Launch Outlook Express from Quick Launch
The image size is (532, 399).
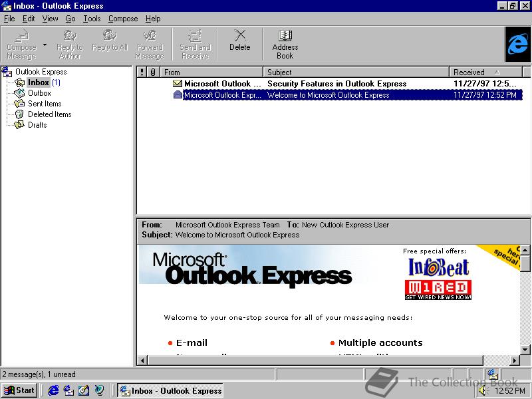point(68,390)
